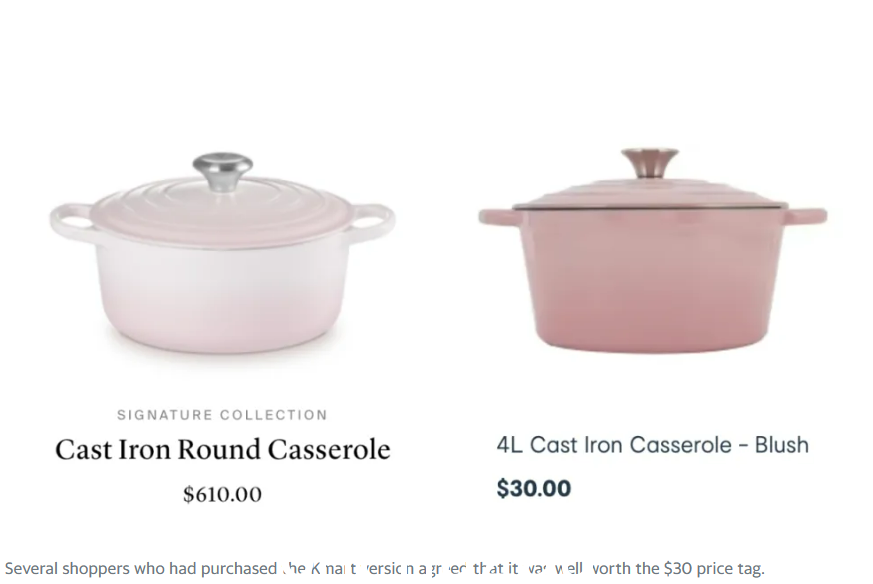Viewport: 873px width, 584px height.
Task: Click the word 'purchased' in the caption
Action: (238, 568)
